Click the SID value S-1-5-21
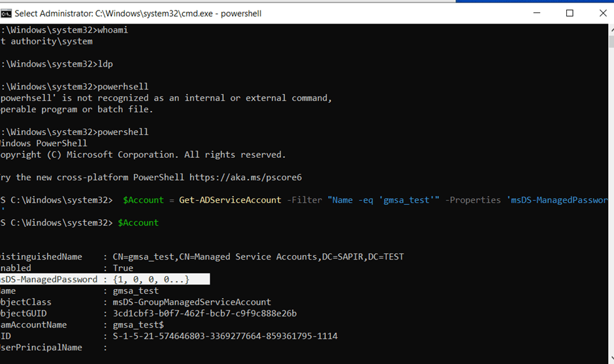 click(x=225, y=336)
